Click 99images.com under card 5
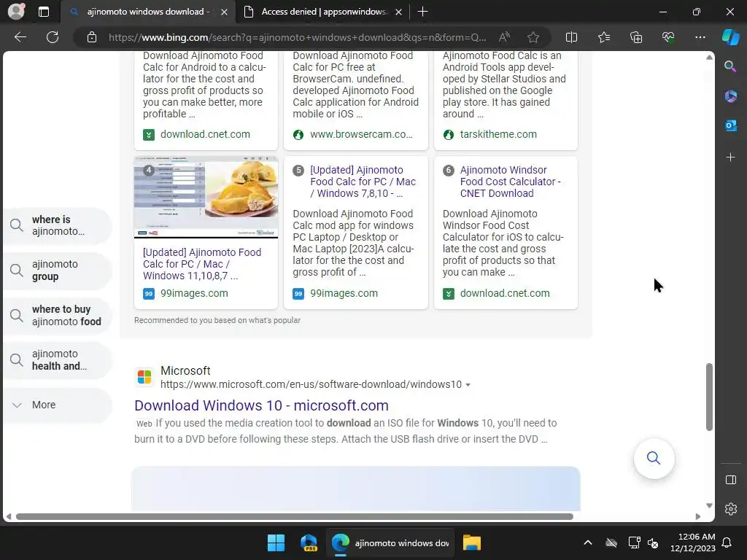 coord(344,293)
